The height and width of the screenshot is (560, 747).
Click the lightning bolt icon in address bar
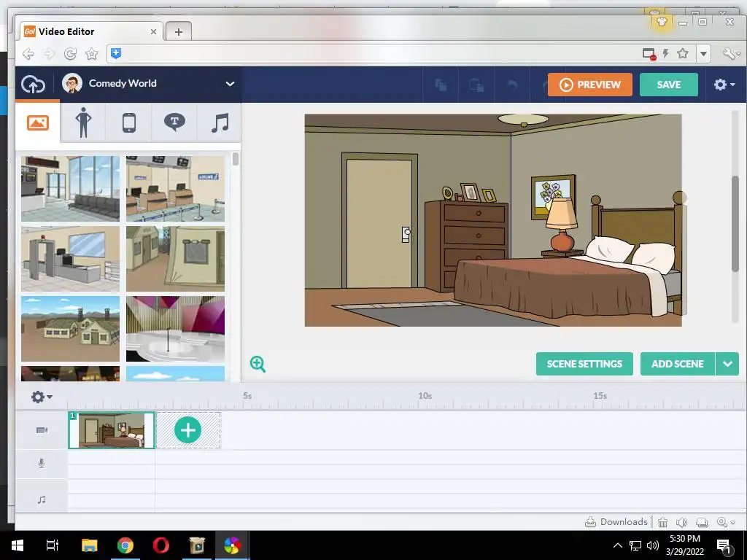click(665, 53)
